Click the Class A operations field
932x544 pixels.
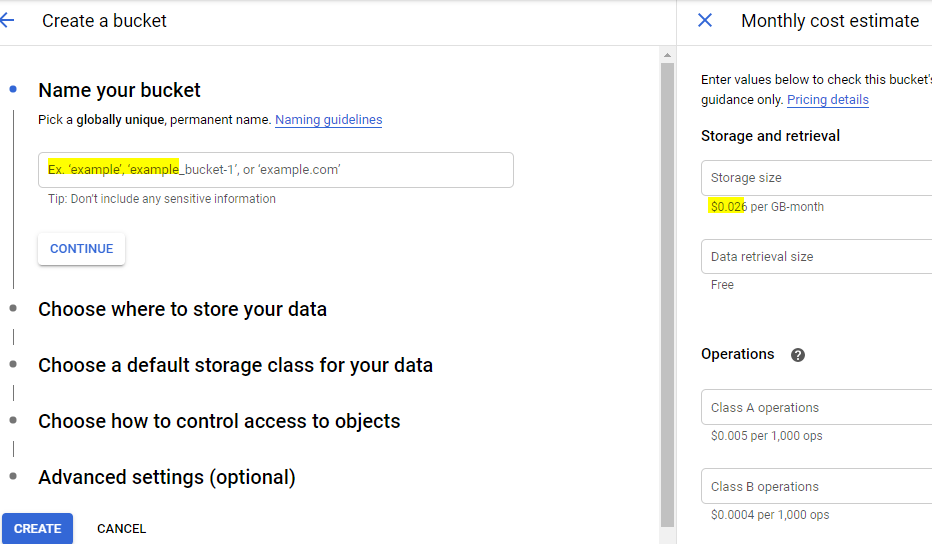point(816,407)
